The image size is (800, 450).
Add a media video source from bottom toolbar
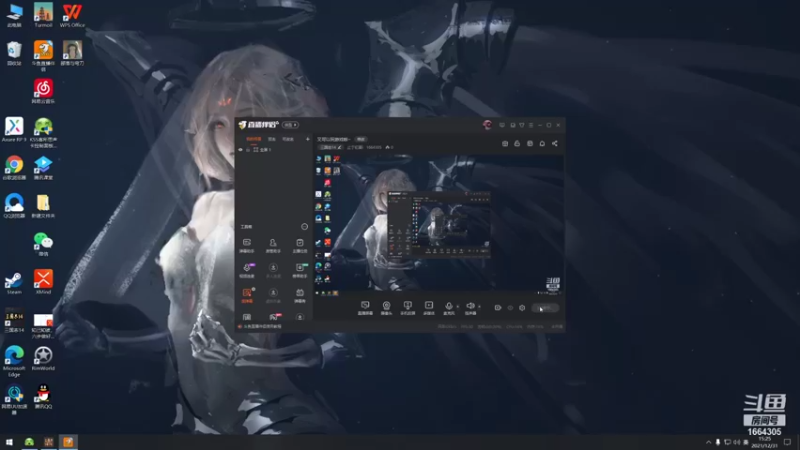pos(429,308)
